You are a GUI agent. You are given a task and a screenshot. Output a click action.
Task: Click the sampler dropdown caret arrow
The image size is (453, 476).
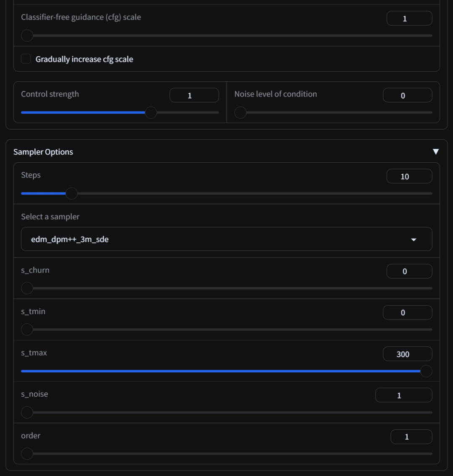tap(414, 240)
